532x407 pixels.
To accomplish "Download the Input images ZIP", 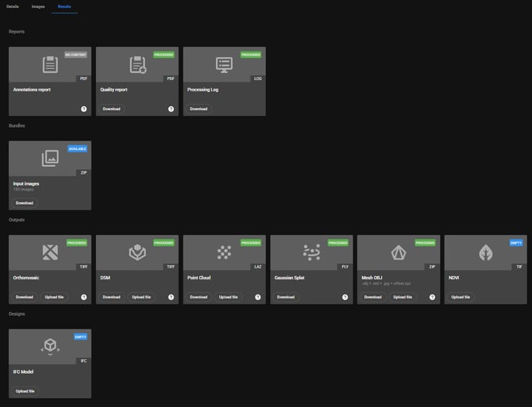I will click(25, 203).
